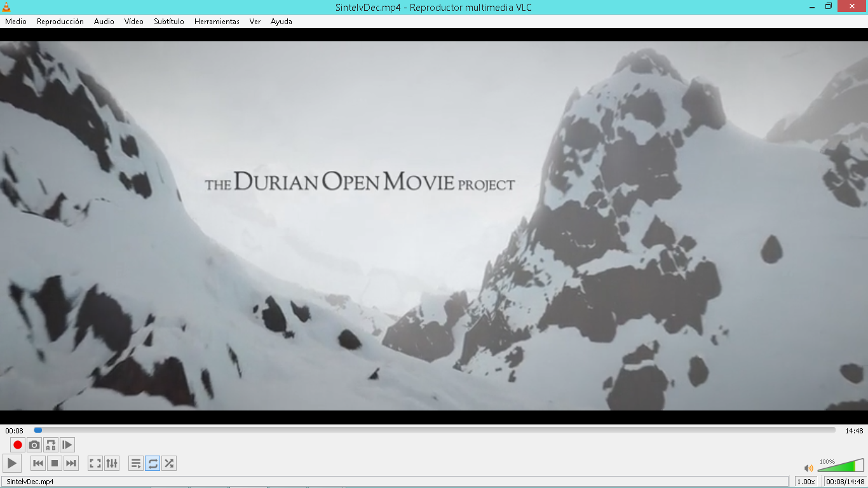The height and width of the screenshot is (488, 868).
Task: Click the 1.00x playback speed indicator
Action: (806, 482)
